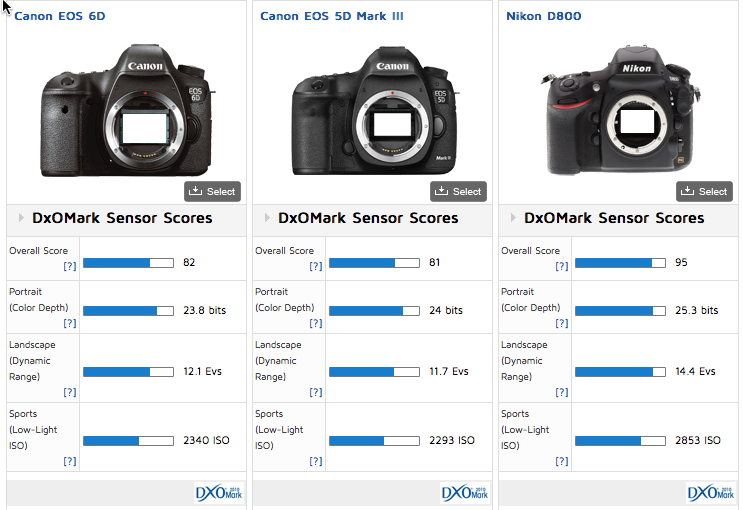743x510 pixels.
Task: Open Sports Low-Light ISO help for 5D Mark III
Action: (316, 461)
